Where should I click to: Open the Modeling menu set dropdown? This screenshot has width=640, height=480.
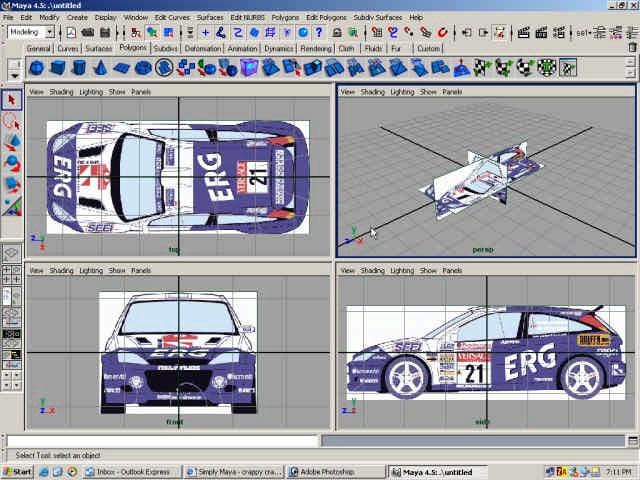pos(30,32)
